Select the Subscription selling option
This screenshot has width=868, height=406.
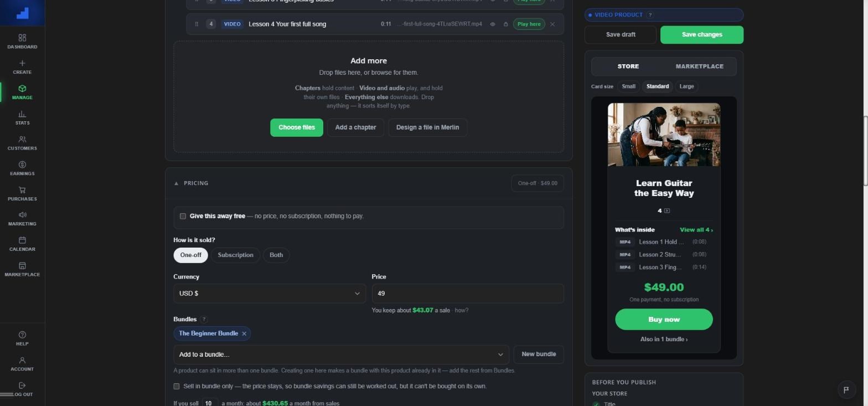[235, 255]
